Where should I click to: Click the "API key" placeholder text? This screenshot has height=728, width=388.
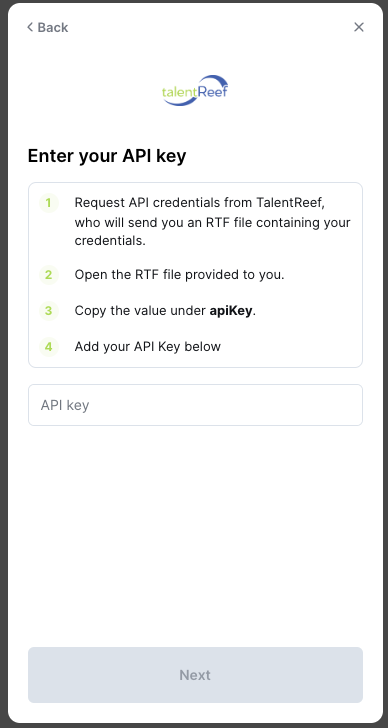pos(65,405)
